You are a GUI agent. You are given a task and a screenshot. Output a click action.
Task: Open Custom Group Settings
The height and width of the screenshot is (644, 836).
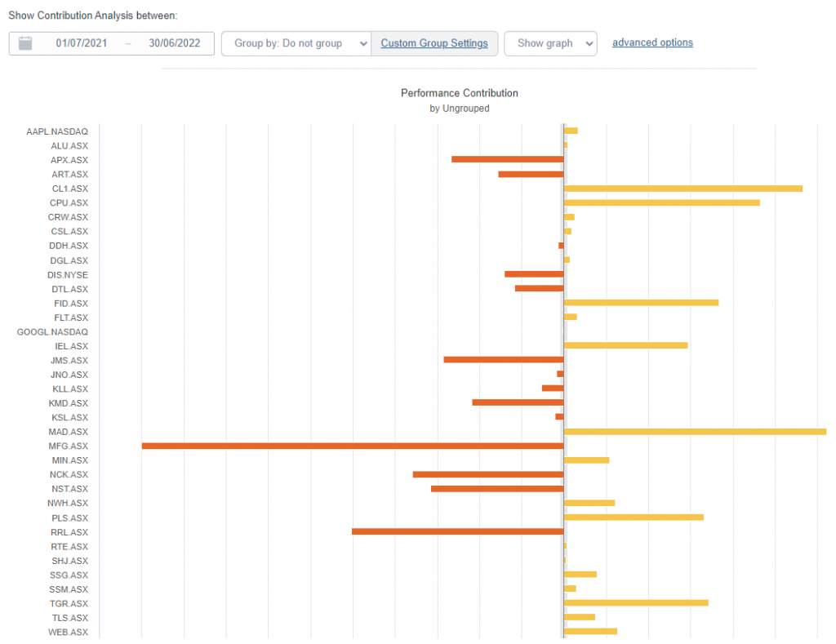(434, 43)
